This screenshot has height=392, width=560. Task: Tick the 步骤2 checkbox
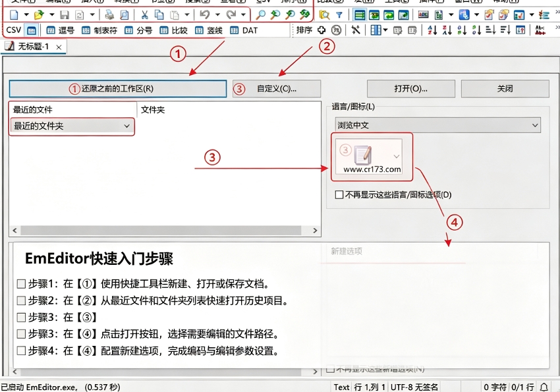21,300
